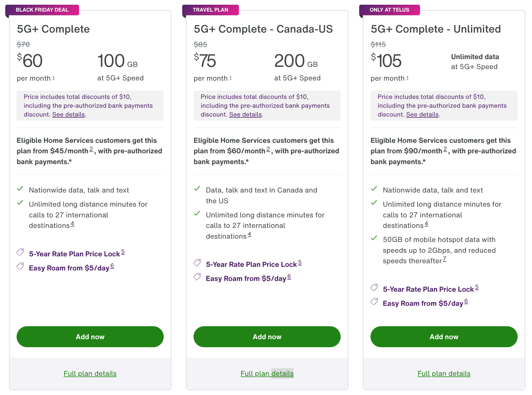532x395 pixels.
Task: Open Full plan details for Canada-US plan
Action: point(267,373)
